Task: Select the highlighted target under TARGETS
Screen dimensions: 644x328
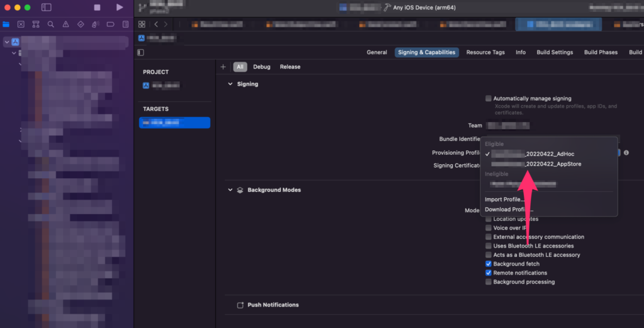Action: pyautogui.click(x=175, y=123)
